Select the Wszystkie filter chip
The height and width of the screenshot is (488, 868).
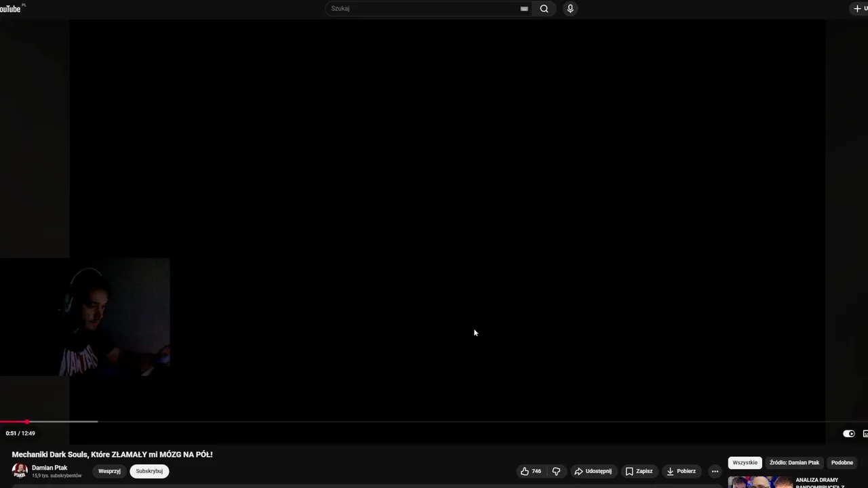(x=745, y=463)
